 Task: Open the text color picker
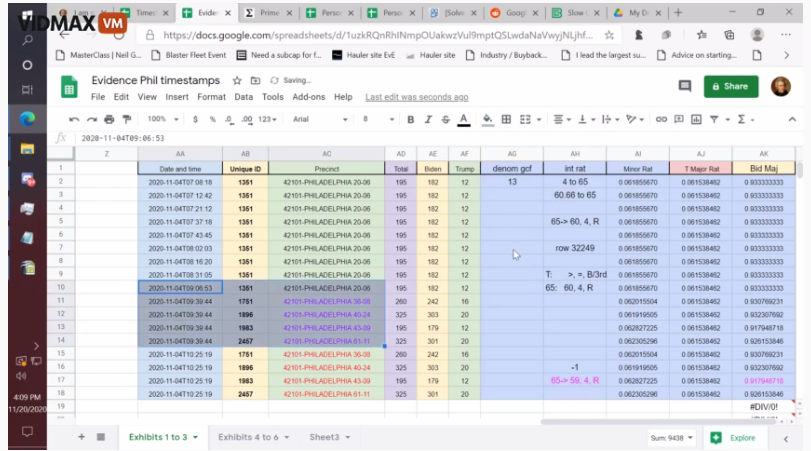[464, 119]
